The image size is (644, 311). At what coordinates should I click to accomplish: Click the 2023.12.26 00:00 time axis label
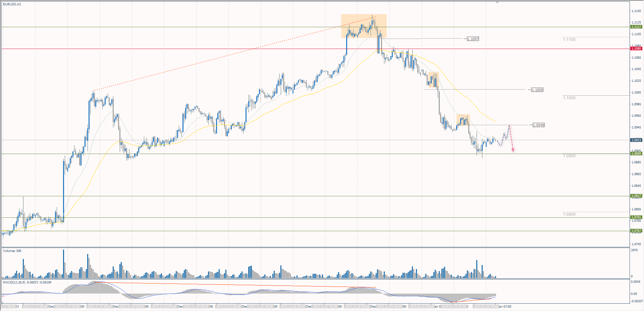pos(293,307)
